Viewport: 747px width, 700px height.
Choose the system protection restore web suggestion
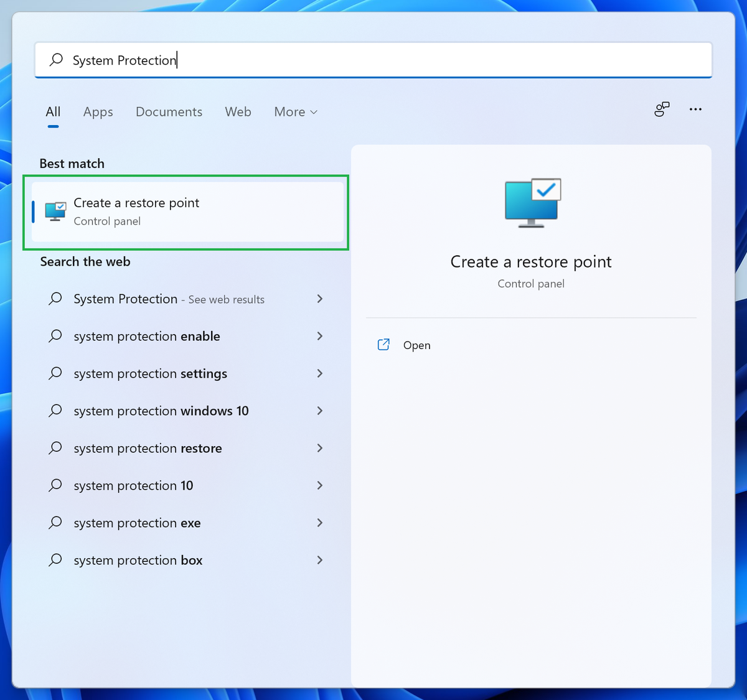[148, 448]
